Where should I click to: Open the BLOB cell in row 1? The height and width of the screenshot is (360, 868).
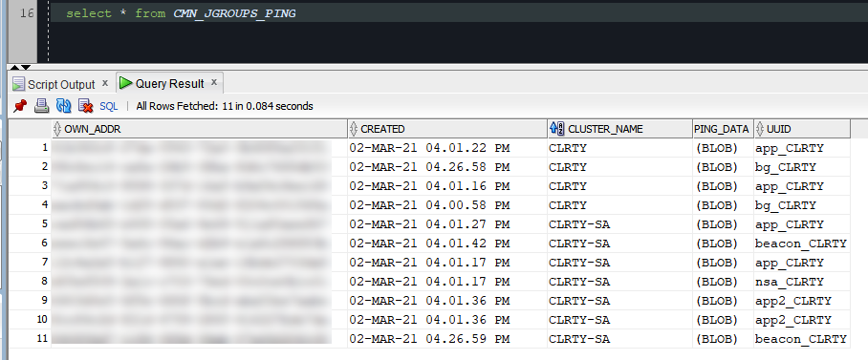point(717,148)
